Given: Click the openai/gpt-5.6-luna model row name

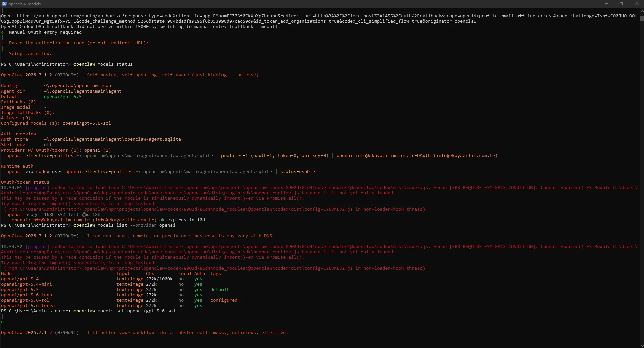Looking at the screenshot, I should click(x=27, y=295).
